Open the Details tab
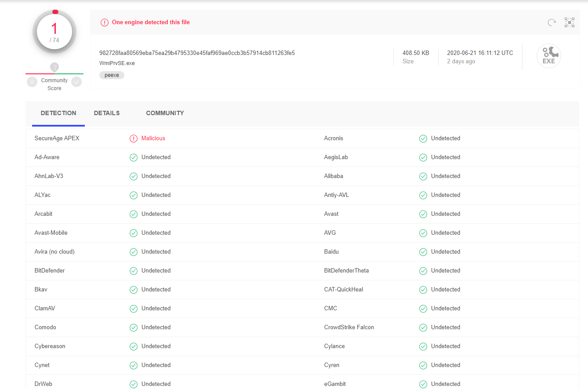Image resolution: width=588 pixels, height=389 pixels. tap(107, 113)
